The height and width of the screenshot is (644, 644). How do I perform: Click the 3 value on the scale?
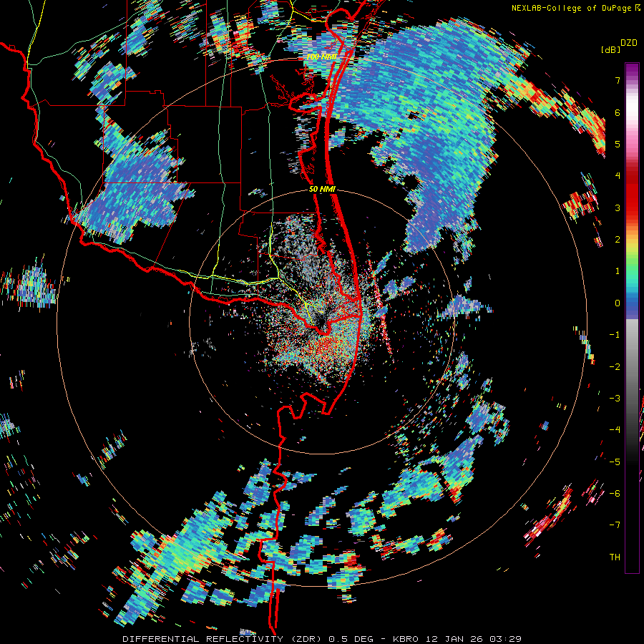(x=618, y=208)
